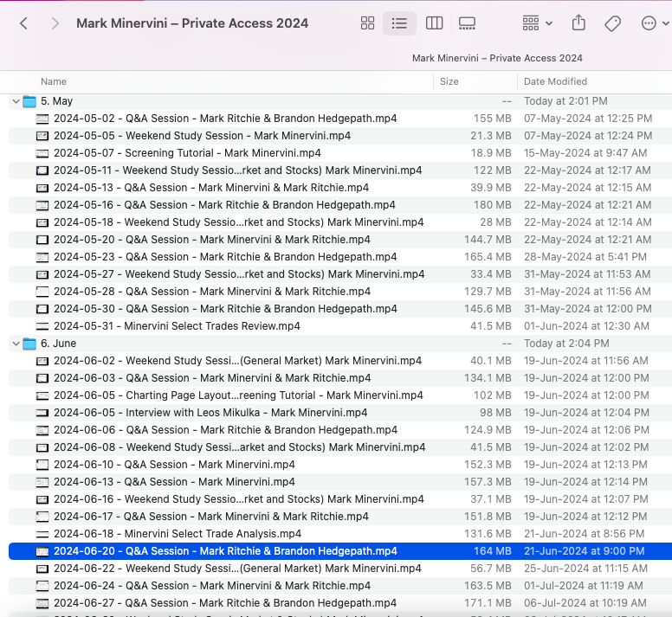
Task: Select file icon for 2024-05-20 Q&A Session
Action: tap(42, 240)
